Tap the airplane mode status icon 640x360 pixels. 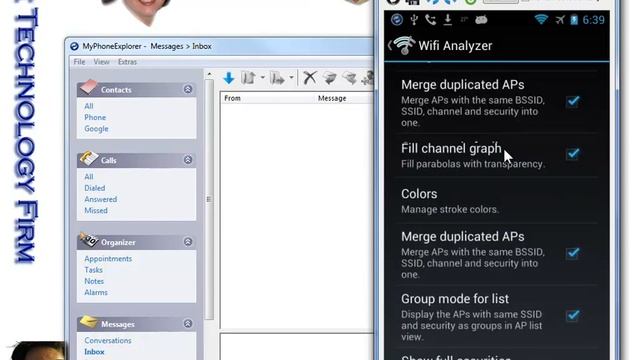(560, 19)
